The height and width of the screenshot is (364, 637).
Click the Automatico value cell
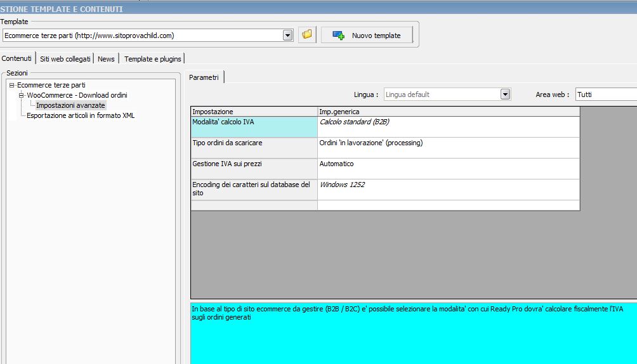pyautogui.click(x=449, y=169)
